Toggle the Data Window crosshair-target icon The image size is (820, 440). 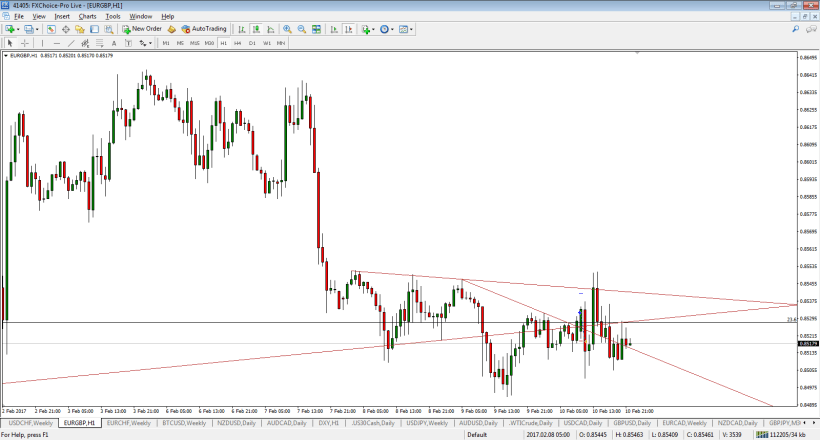(x=65, y=29)
